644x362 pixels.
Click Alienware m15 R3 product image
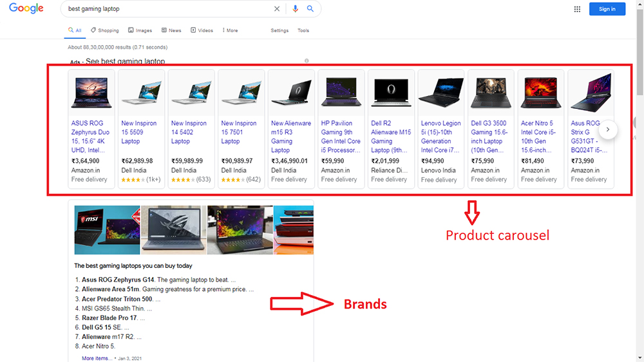pyautogui.click(x=291, y=93)
